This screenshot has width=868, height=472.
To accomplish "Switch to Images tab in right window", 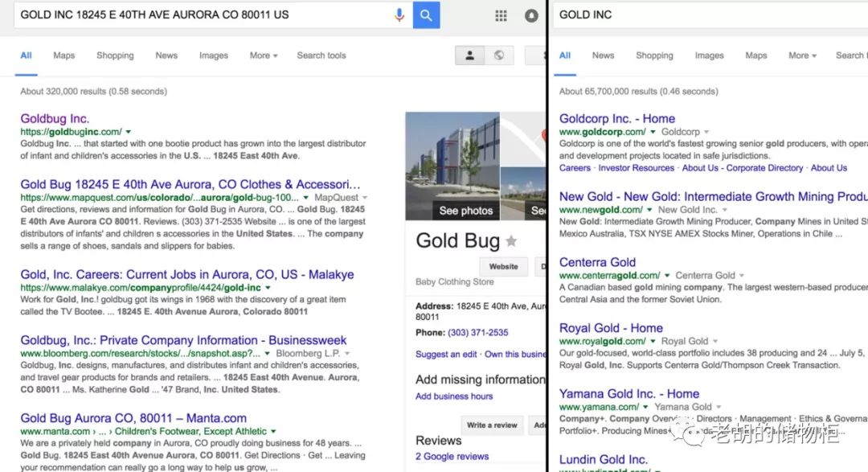I will click(x=709, y=55).
